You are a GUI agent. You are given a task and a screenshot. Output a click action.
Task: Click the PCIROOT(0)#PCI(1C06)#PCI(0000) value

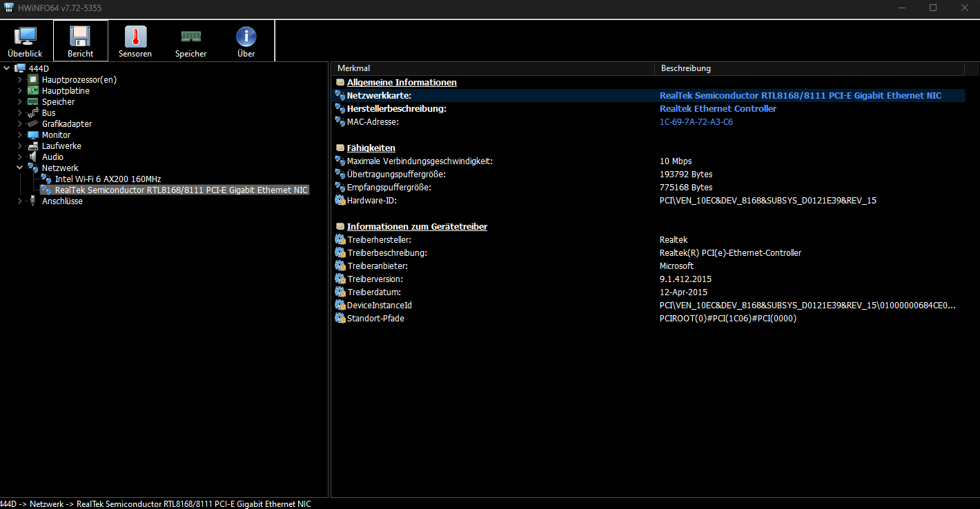point(728,318)
